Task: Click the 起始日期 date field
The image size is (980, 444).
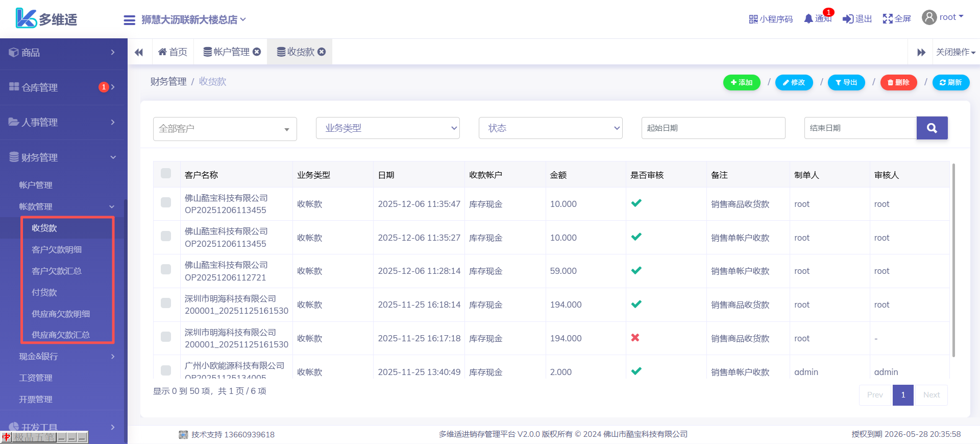Action: [713, 128]
